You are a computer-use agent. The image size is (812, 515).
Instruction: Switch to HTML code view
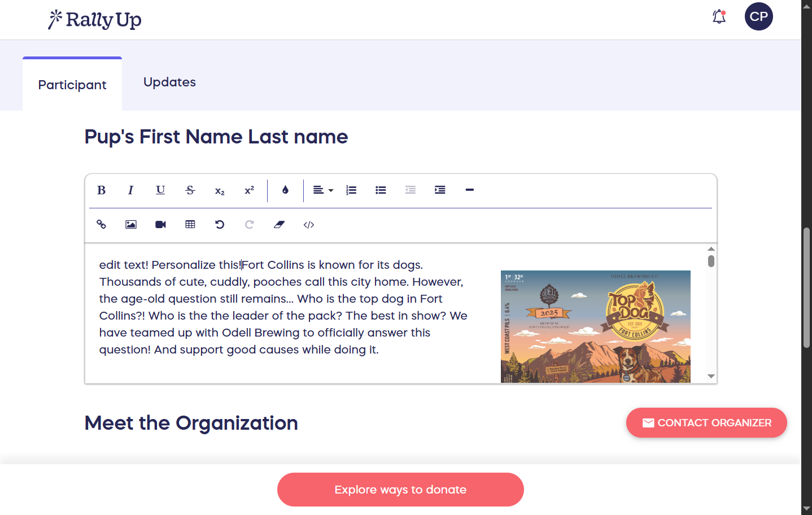(x=308, y=225)
